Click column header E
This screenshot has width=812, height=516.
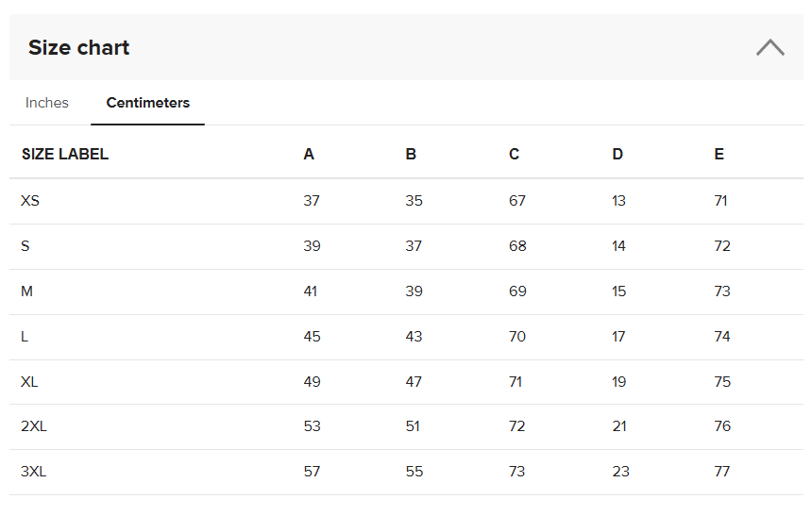pos(719,155)
